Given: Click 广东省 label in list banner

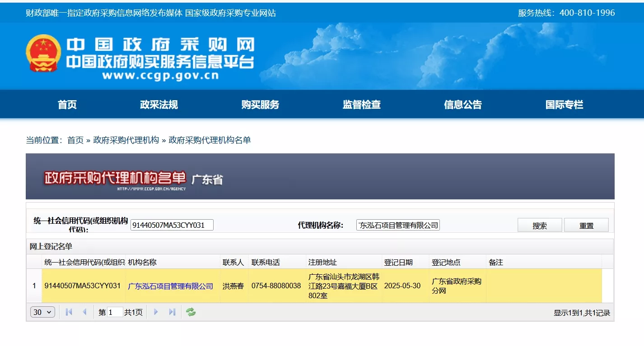Looking at the screenshot, I should [207, 179].
